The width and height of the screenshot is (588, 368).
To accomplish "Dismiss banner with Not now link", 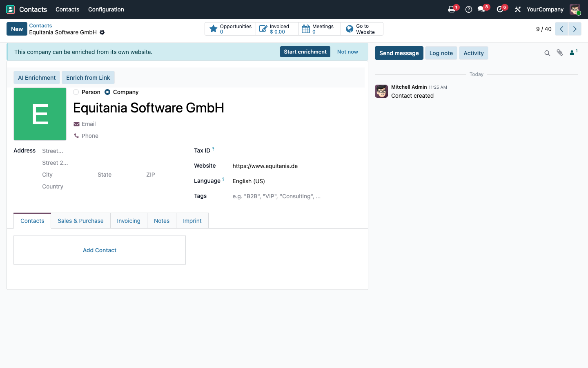I will [x=347, y=52].
